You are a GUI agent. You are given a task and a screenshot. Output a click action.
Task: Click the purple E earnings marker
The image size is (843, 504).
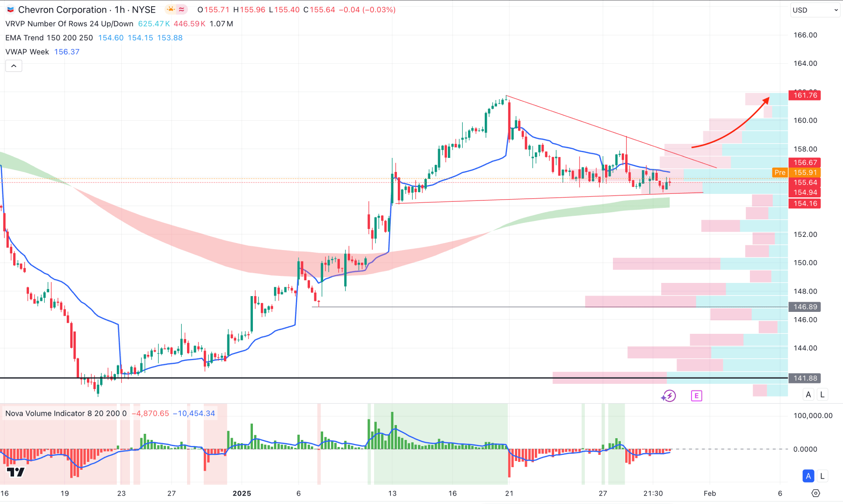click(696, 396)
